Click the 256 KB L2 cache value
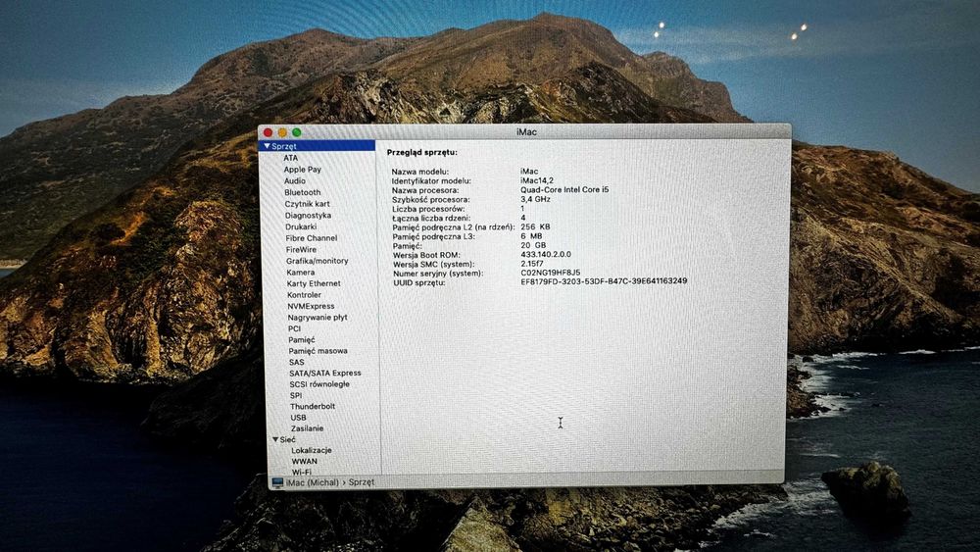980x552 pixels. point(536,226)
